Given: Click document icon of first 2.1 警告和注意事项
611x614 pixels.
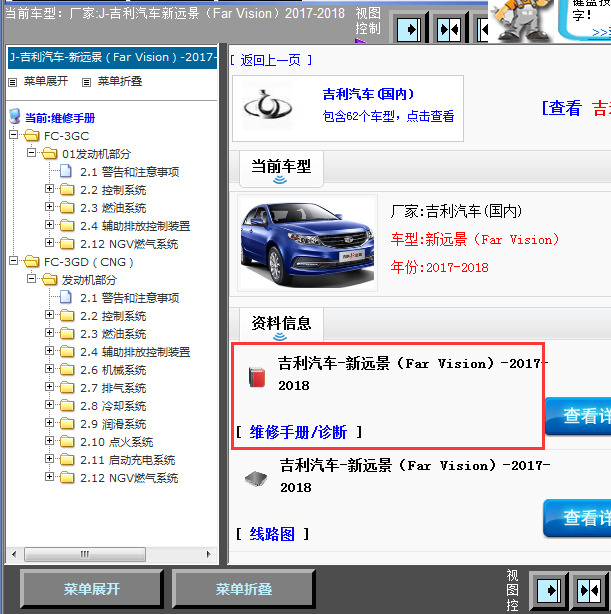Looking at the screenshot, I should (x=66, y=171).
